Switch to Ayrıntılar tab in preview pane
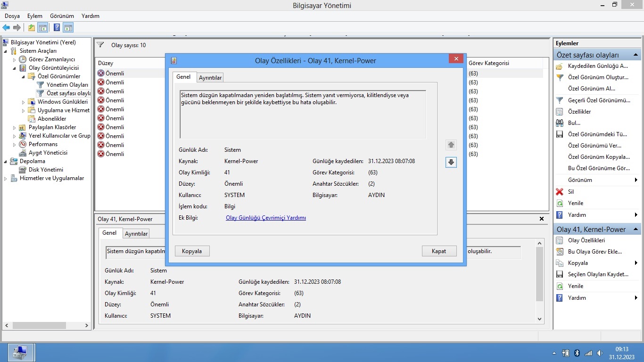The image size is (644, 362). point(136,233)
